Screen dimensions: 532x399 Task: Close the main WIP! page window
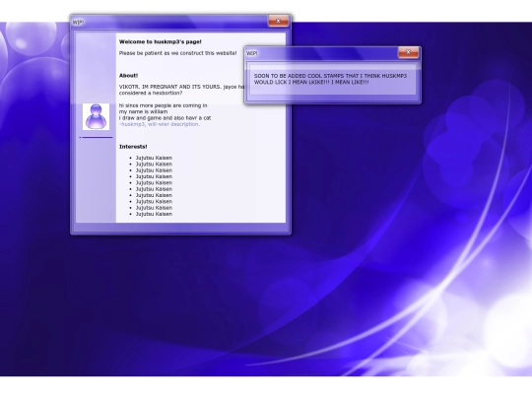(x=278, y=21)
